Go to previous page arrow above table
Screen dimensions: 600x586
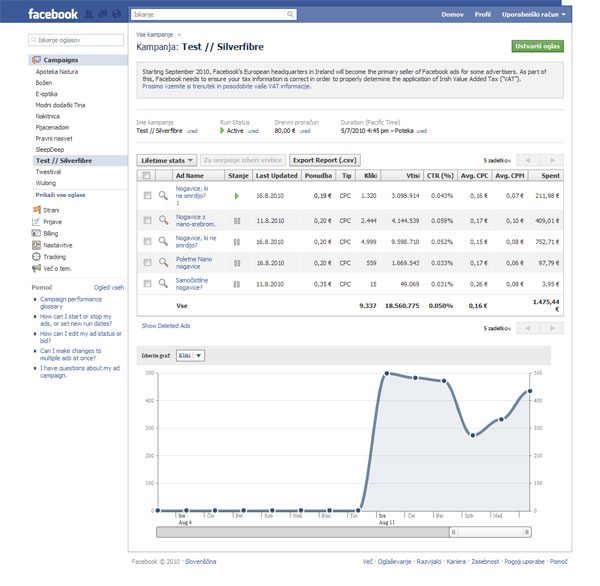528,160
